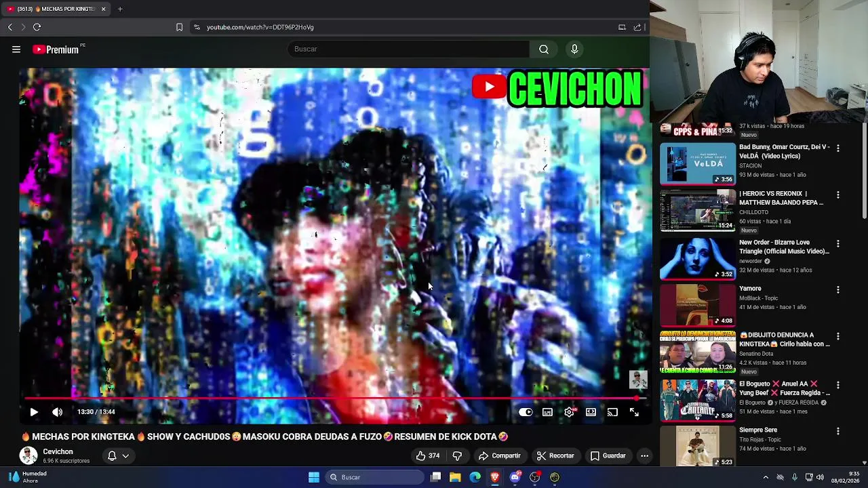This screenshot has width=868, height=488.
Task: Open the Yamore video title
Action: click(x=750, y=289)
